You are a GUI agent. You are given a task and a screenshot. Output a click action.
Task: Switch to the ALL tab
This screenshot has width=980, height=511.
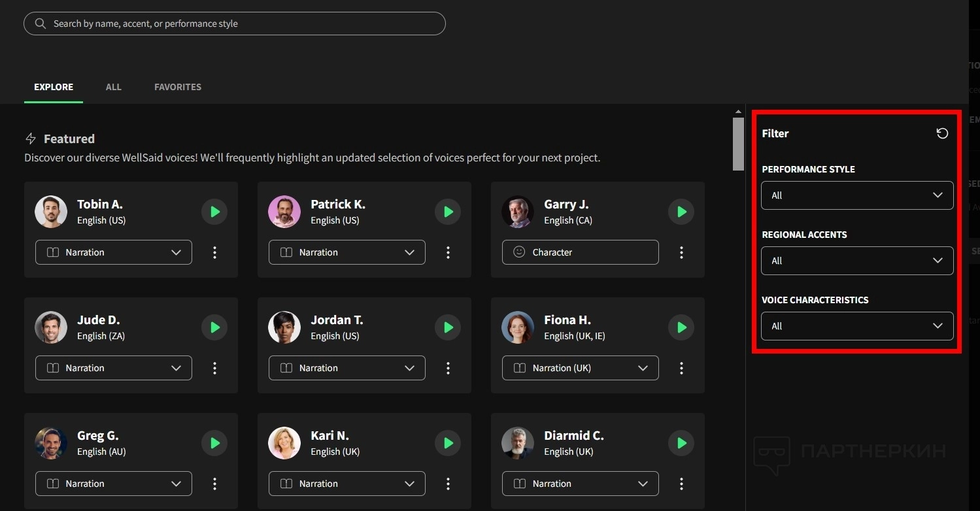point(114,87)
